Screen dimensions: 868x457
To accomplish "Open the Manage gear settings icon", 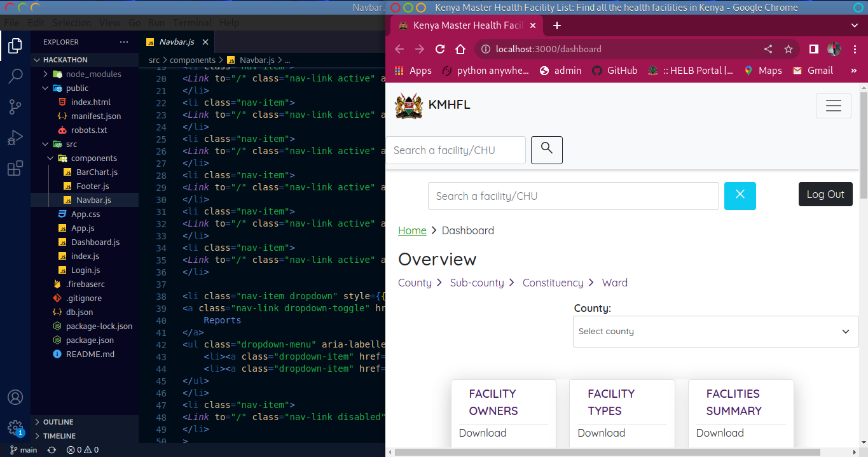I will 15,427.
